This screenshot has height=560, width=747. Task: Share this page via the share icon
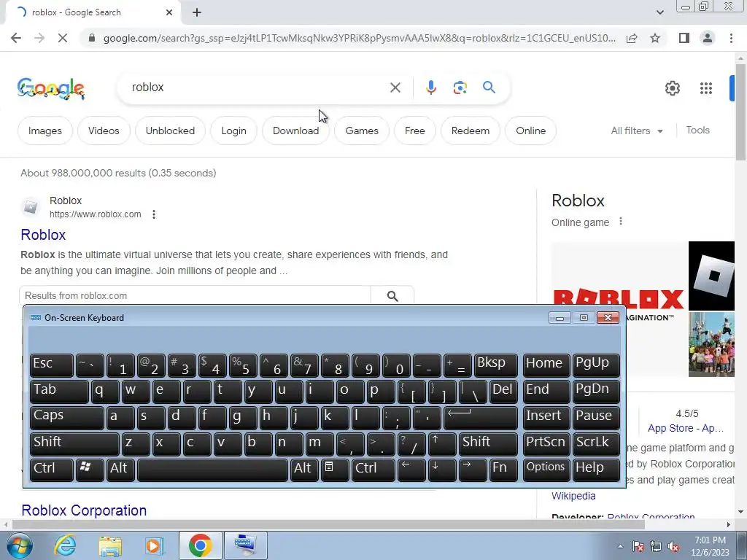632,38
